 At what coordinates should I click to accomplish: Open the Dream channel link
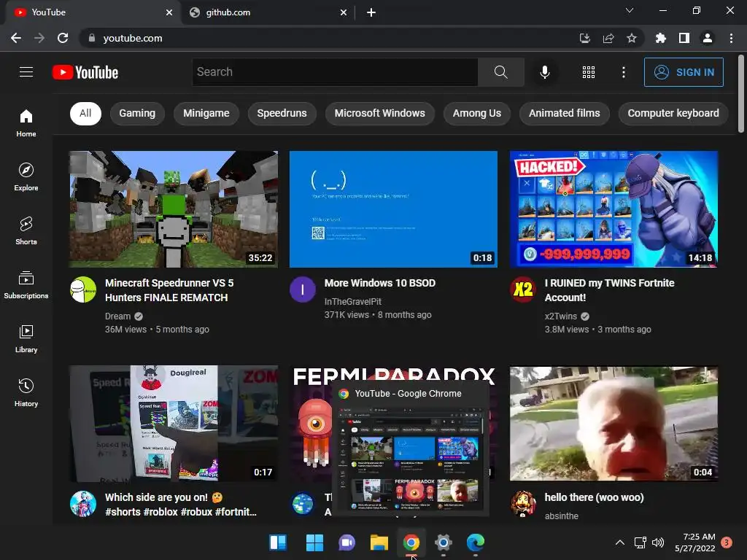[x=117, y=316]
